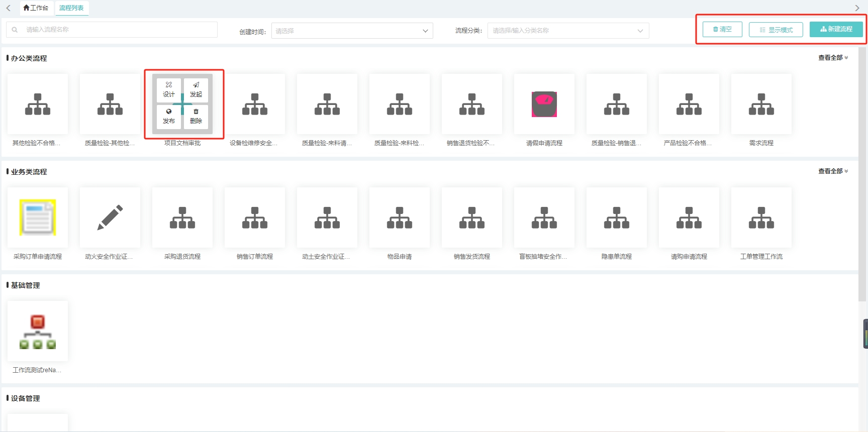Open the 采购退货流程 workflow icon
The height and width of the screenshot is (432, 868).
182,218
